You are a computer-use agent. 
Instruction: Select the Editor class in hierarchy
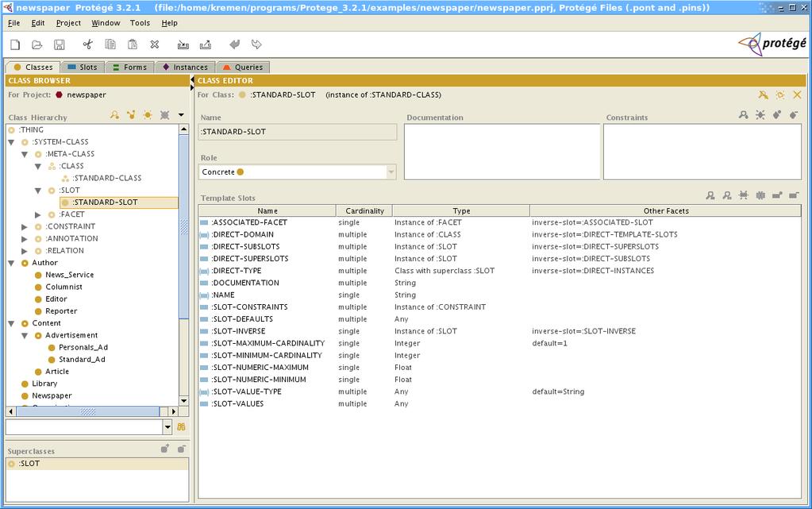(56, 299)
